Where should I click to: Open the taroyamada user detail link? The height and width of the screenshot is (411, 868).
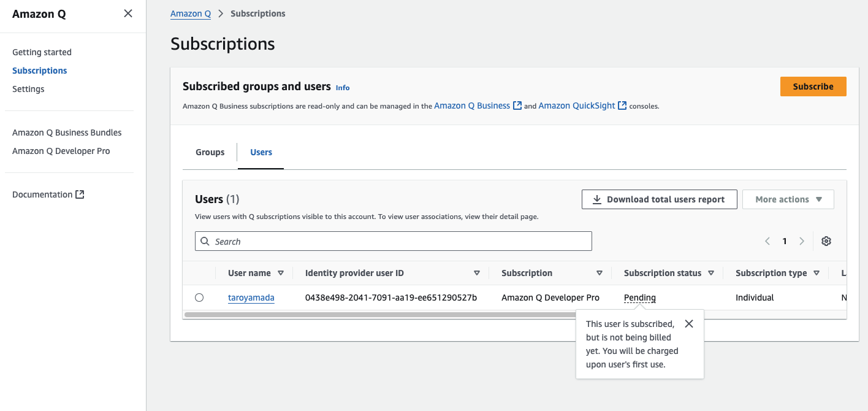(x=251, y=298)
